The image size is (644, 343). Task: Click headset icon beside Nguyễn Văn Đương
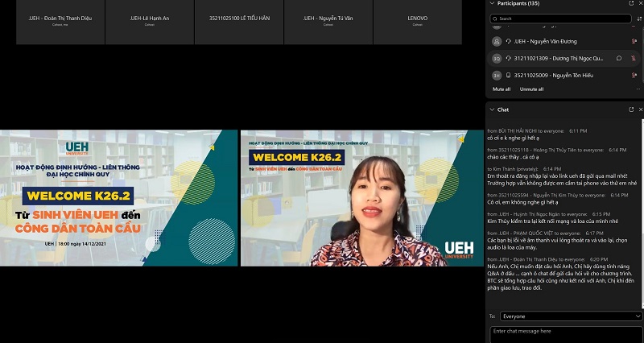click(x=509, y=42)
